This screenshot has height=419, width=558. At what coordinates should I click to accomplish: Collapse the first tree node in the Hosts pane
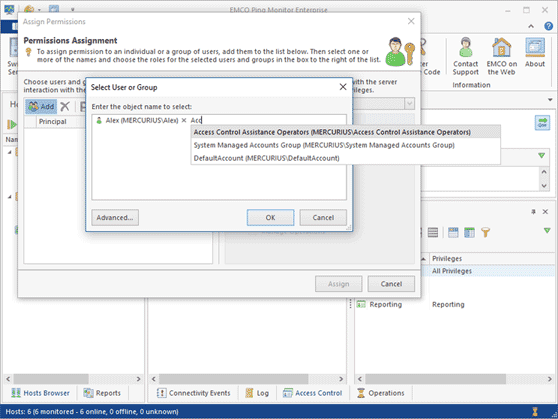pyautogui.click(x=10, y=152)
